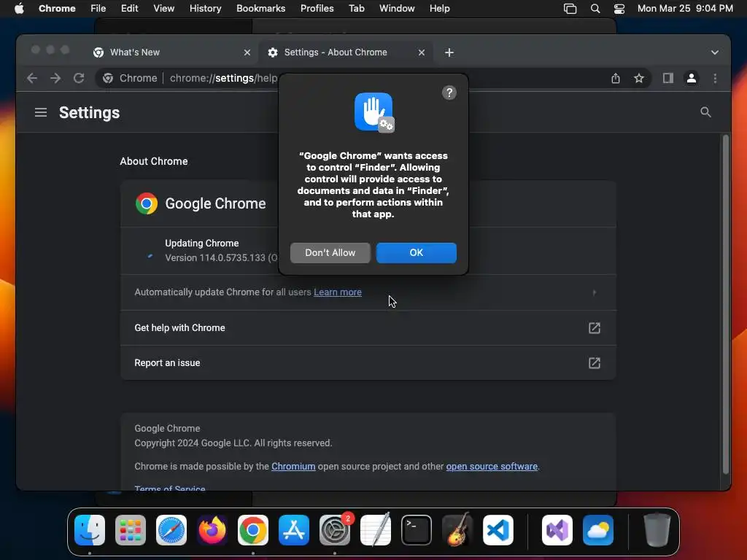Open the File menu
The height and width of the screenshot is (560, 747).
click(98, 9)
